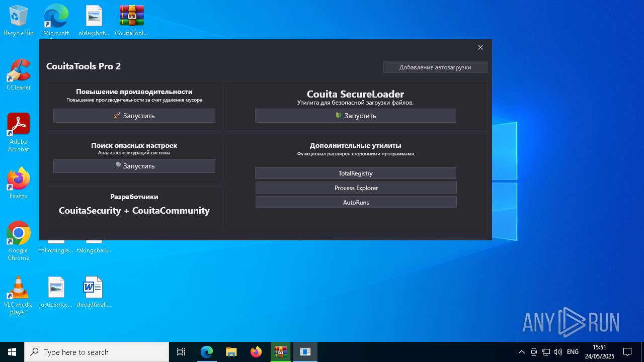Image resolution: width=644 pixels, height=362 pixels.
Task: Click Windows Start button
Action: click(x=12, y=352)
